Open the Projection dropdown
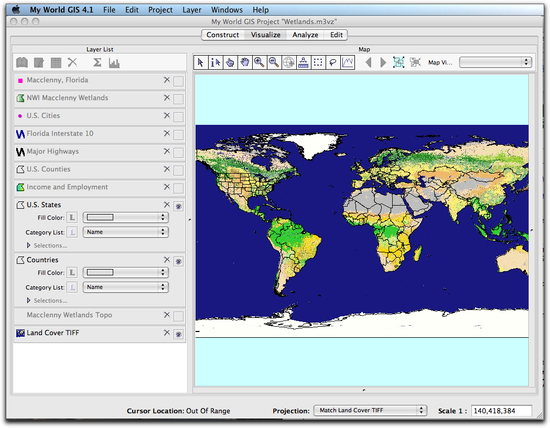 tap(370, 410)
